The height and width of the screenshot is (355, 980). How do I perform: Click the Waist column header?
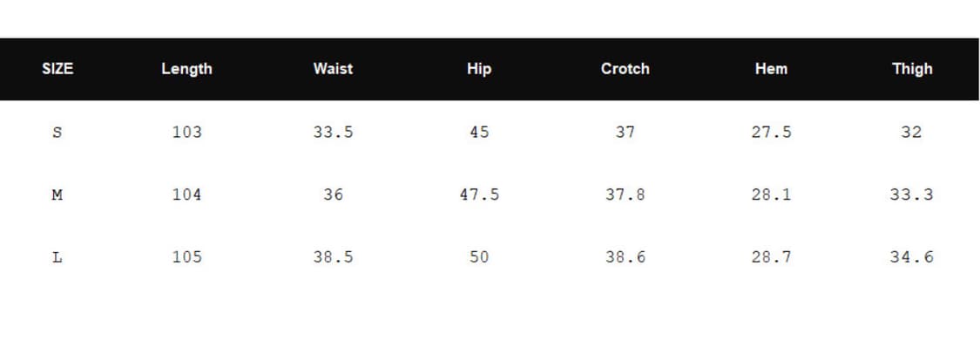(333, 69)
